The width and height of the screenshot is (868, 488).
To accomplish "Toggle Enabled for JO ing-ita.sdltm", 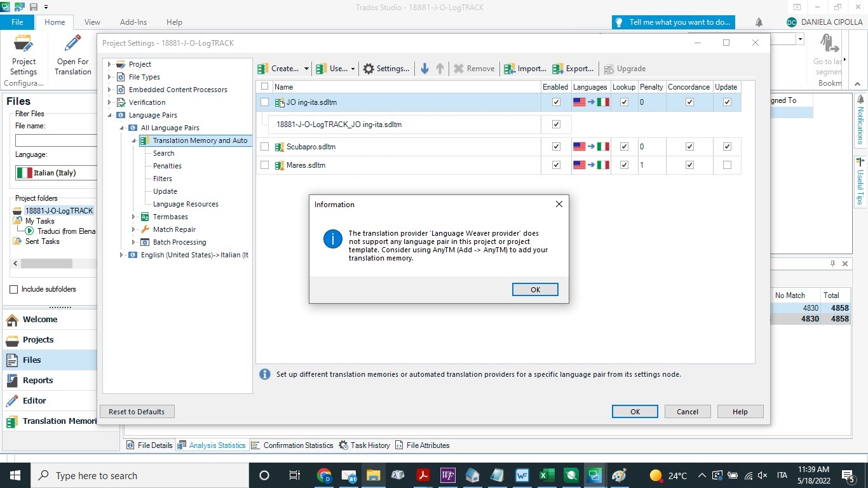I will (x=557, y=102).
